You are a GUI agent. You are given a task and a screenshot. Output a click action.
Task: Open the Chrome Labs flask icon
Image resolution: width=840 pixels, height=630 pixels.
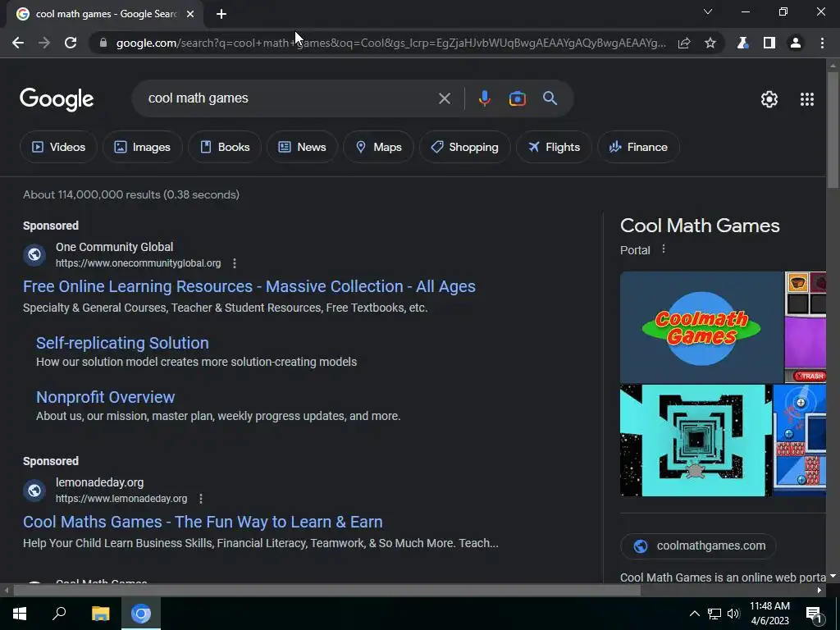(742, 43)
